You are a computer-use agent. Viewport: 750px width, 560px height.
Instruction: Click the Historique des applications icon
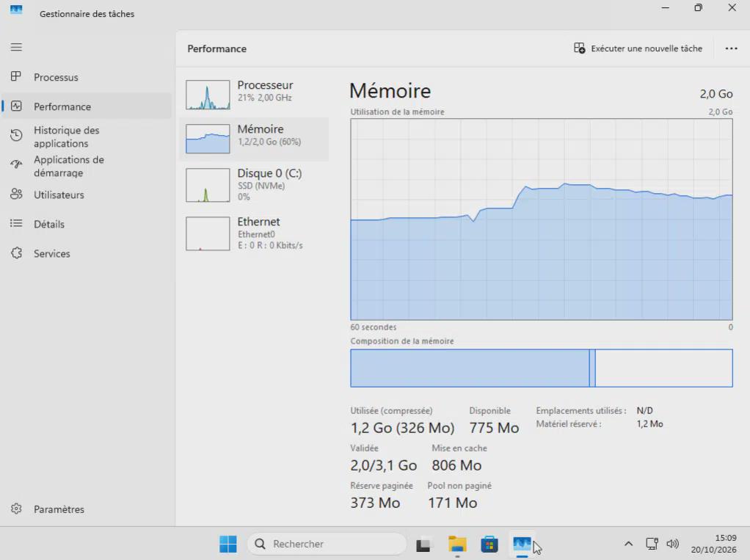point(16,135)
